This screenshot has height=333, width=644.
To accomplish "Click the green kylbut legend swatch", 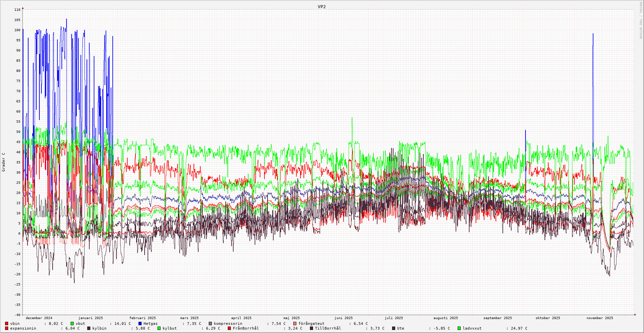I will [159, 328].
